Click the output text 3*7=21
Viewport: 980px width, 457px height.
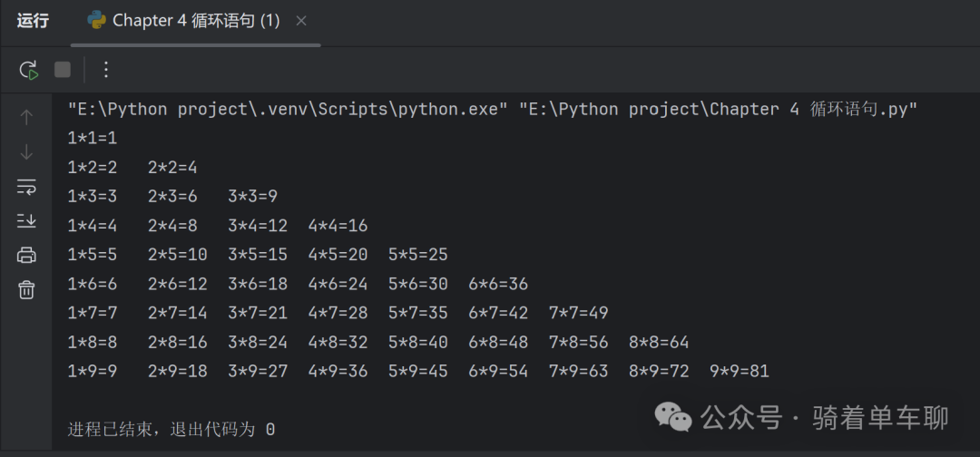258,313
